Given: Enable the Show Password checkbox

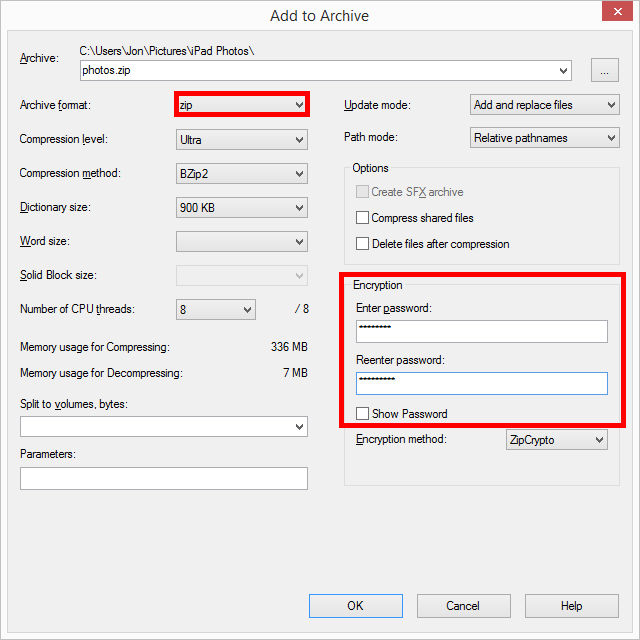Looking at the screenshot, I should pos(363,414).
